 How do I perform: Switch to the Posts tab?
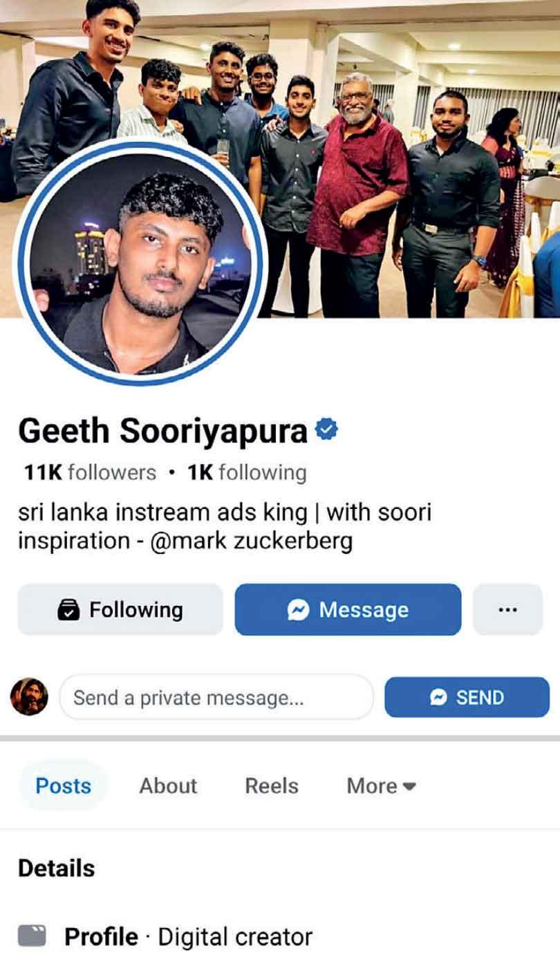[x=63, y=786]
